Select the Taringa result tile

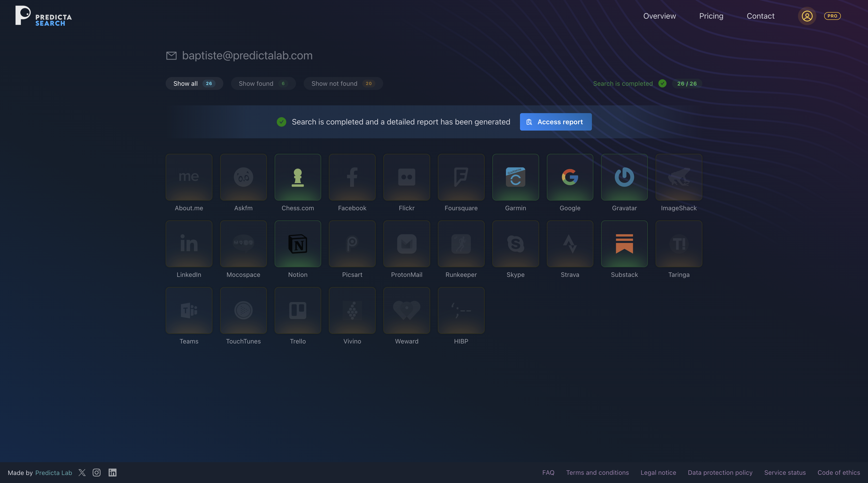[x=679, y=244]
